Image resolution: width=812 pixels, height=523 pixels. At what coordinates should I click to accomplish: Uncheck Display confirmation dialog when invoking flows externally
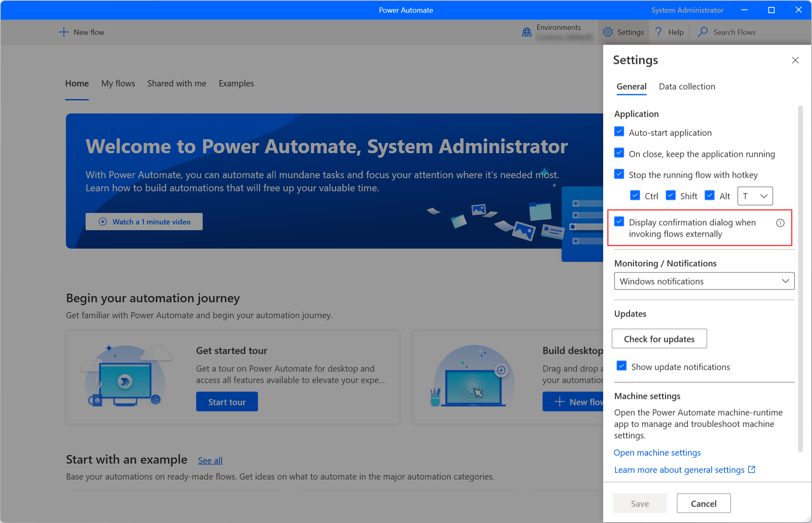point(620,222)
